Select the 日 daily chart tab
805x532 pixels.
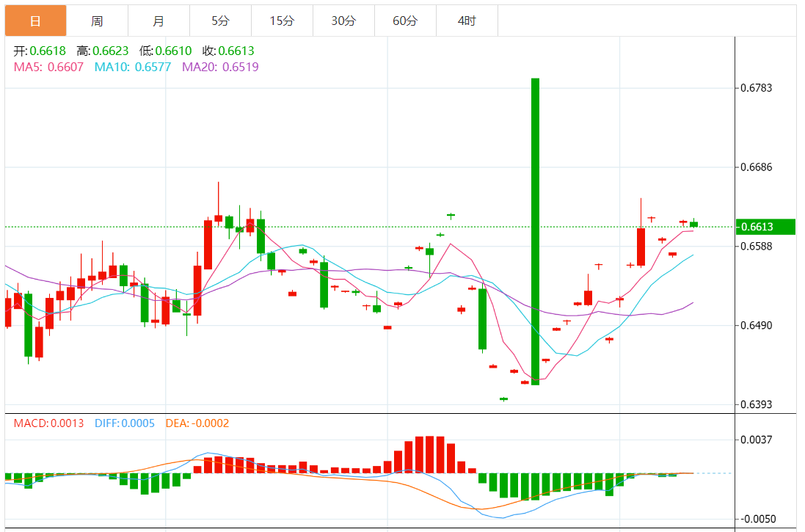coord(35,21)
